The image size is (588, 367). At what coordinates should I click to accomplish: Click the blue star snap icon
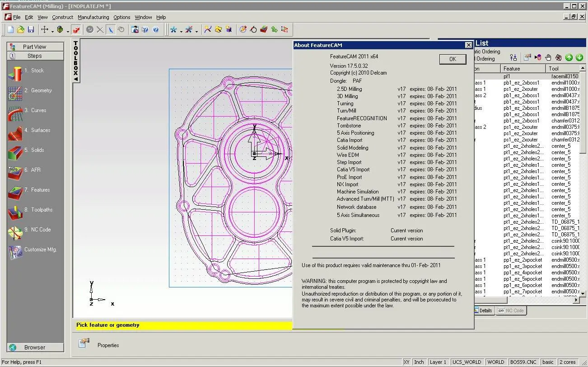[173, 30]
